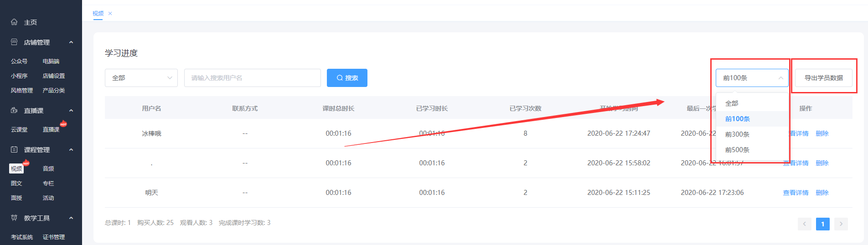
Task: Click the 教学工具 icon in sidebar
Action: tap(14, 218)
